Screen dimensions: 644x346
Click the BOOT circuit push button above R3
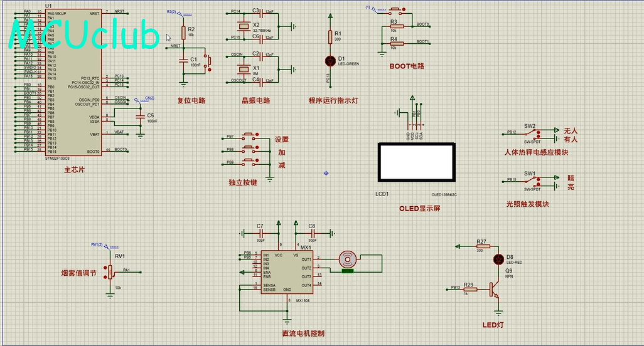click(x=396, y=9)
